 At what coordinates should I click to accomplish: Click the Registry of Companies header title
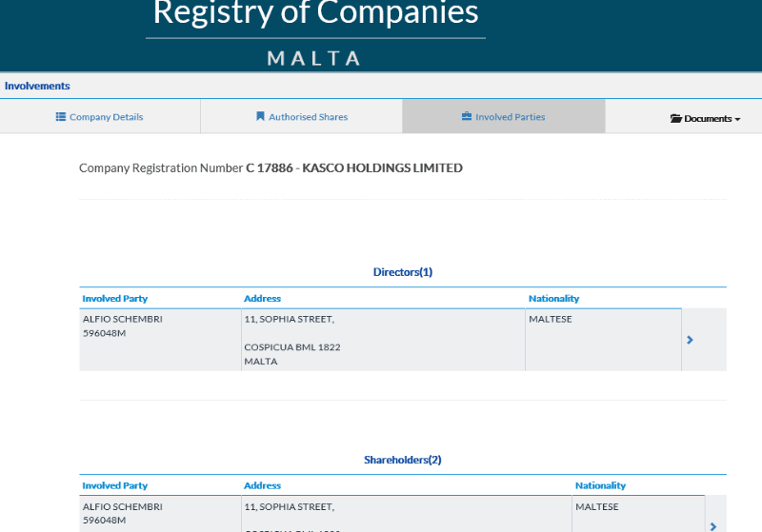pyautogui.click(x=316, y=12)
